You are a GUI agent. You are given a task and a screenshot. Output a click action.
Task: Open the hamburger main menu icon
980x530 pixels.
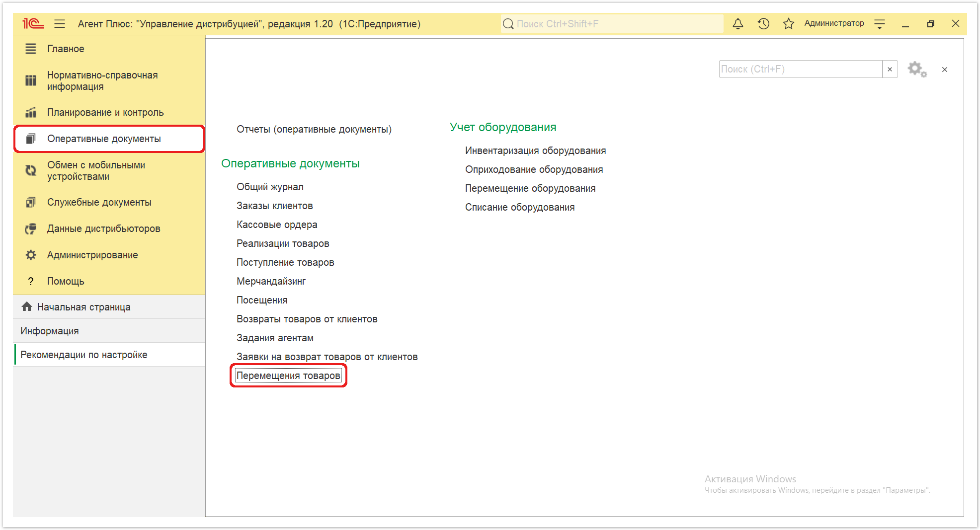coord(60,23)
